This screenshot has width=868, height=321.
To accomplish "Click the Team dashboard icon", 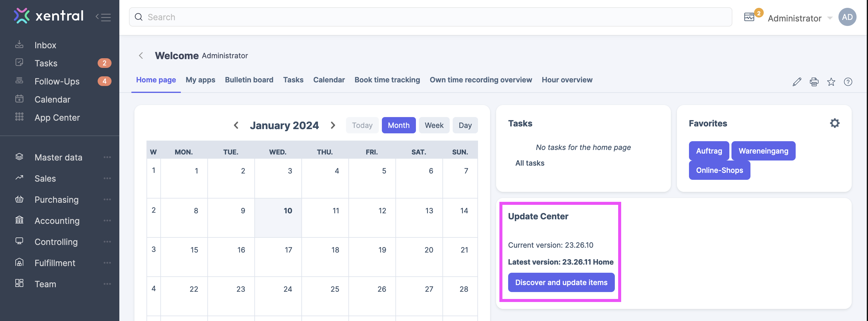I will 19,283.
